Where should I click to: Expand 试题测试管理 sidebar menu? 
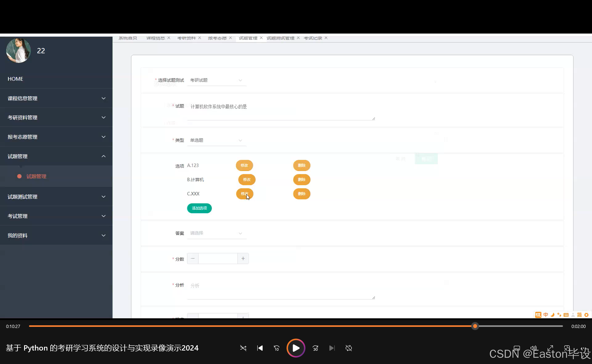(x=56, y=197)
